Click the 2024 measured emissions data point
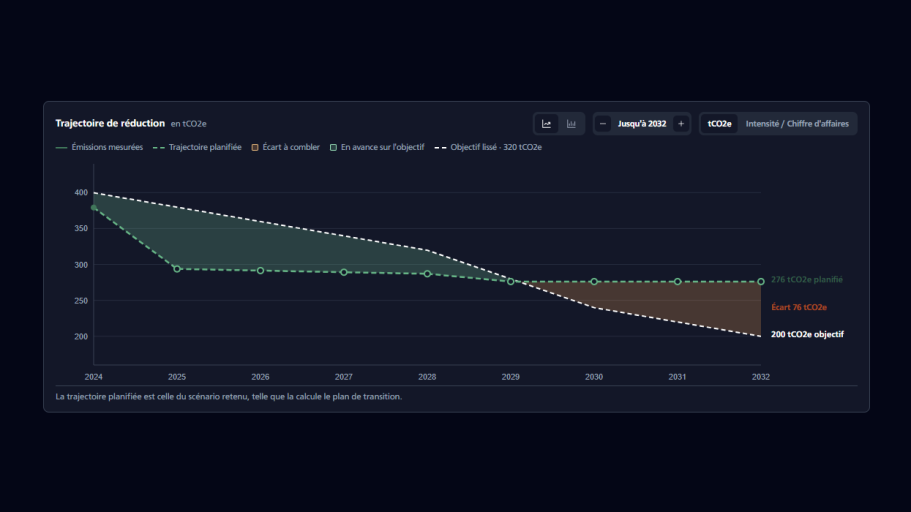The width and height of the screenshot is (911, 512). click(94, 207)
